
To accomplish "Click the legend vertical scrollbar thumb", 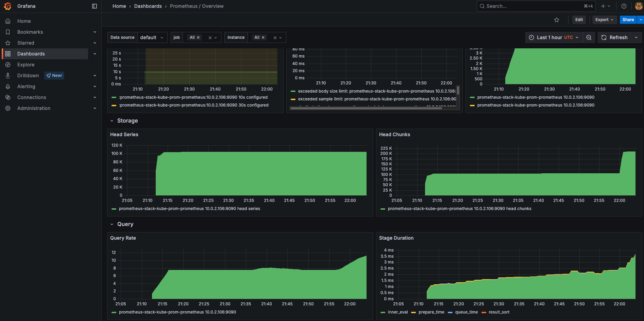I will click(x=458, y=90).
